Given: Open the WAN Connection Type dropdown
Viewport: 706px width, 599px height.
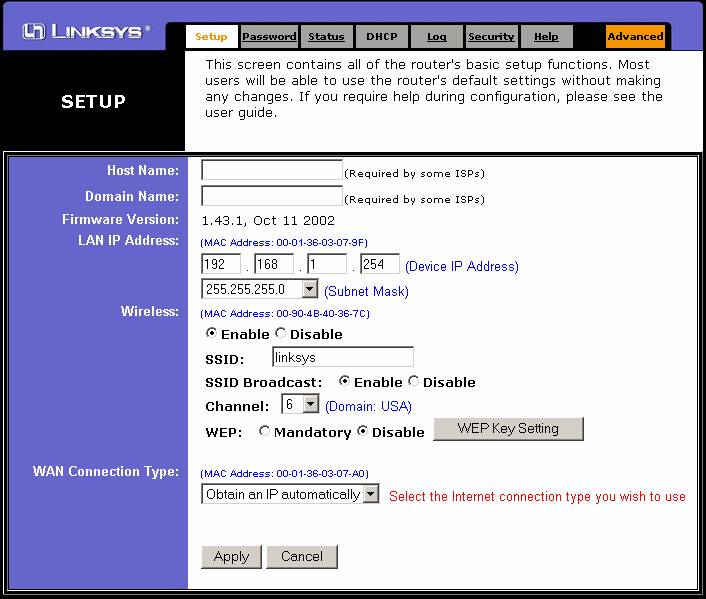Looking at the screenshot, I should tap(290, 494).
